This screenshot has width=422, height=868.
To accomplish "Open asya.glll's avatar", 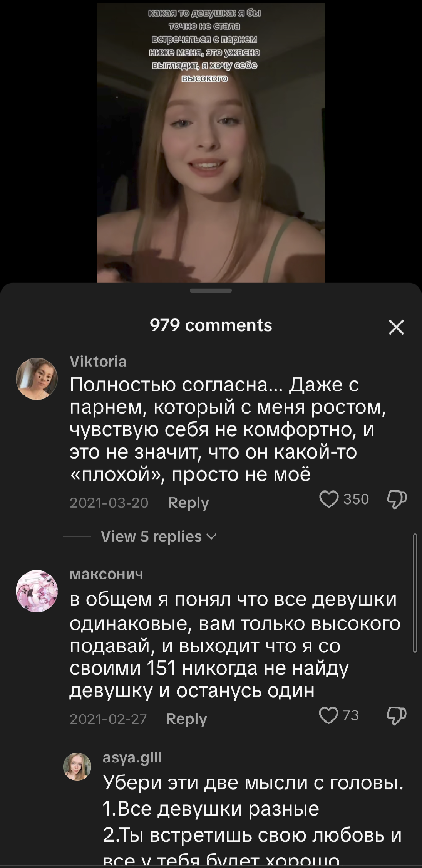I will tap(77, 767).
